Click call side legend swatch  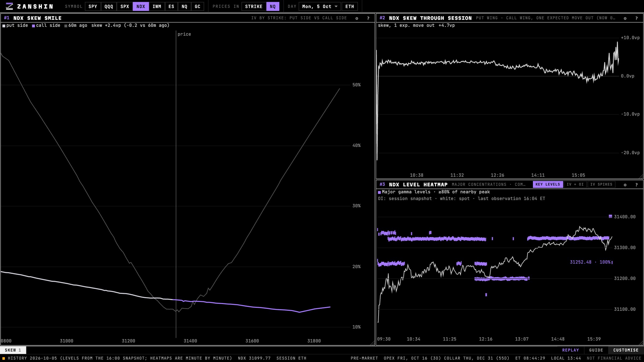[x=34, y=26]
